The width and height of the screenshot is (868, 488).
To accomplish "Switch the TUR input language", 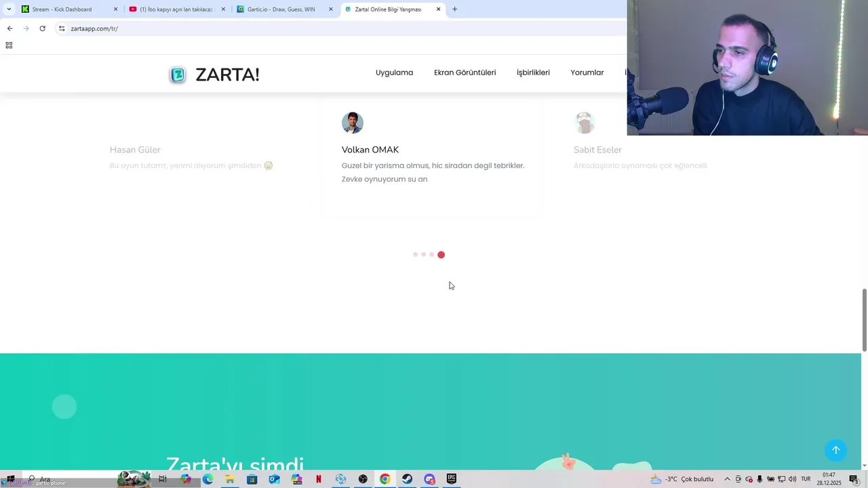I will pyautogui.click(x=806, y=479).
